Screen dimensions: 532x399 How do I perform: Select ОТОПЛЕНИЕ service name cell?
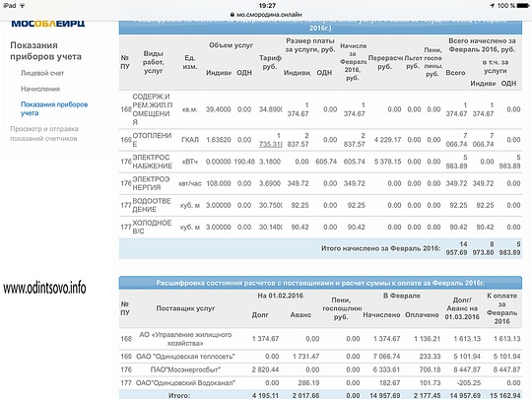(152, 140)
